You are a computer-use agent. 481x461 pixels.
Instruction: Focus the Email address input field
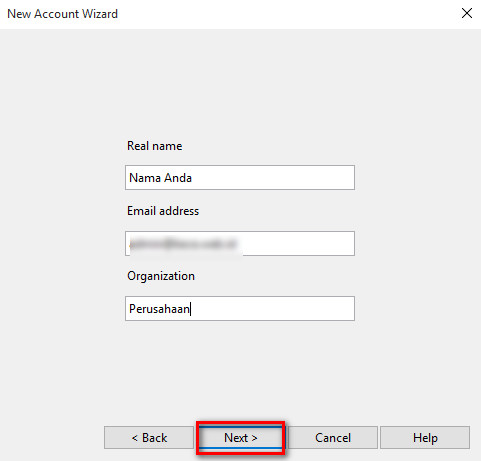click(240, 243)
